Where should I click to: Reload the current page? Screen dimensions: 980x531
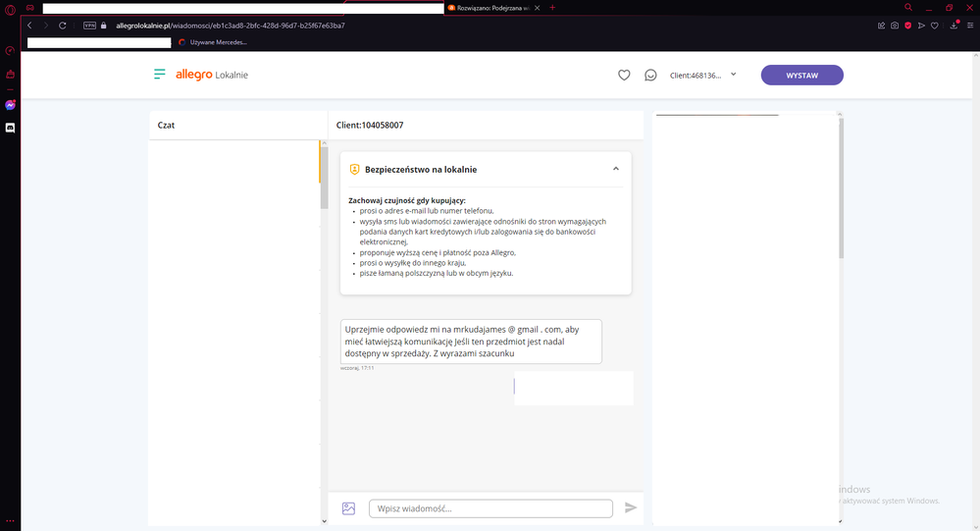tap(63, 26)
